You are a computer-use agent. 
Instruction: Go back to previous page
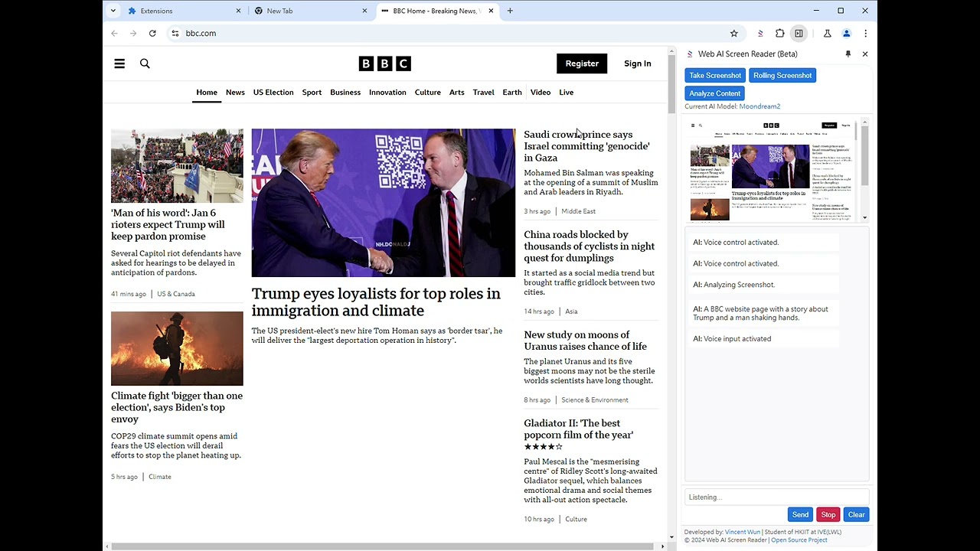tap(115, 33)
